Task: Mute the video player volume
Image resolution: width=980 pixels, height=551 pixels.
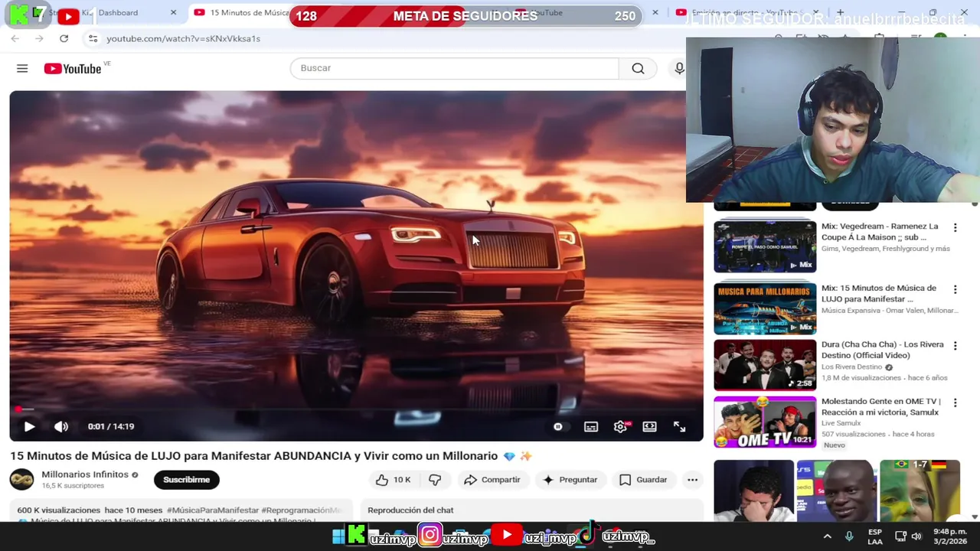Action: [x=61, y=426]
